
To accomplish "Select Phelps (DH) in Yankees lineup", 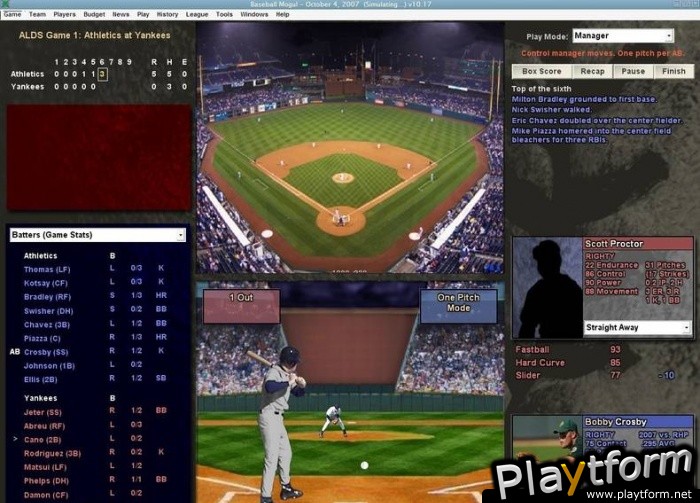I will click(x=46, y=481).
